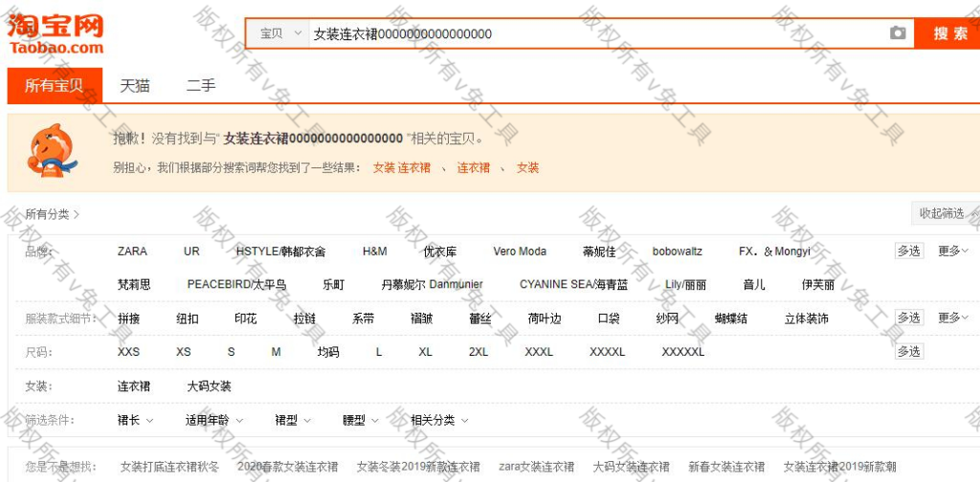Filter by brand 丹慕妮尔 Danmunier
This screenshot has height=482, width=980.
coord(432,285)
